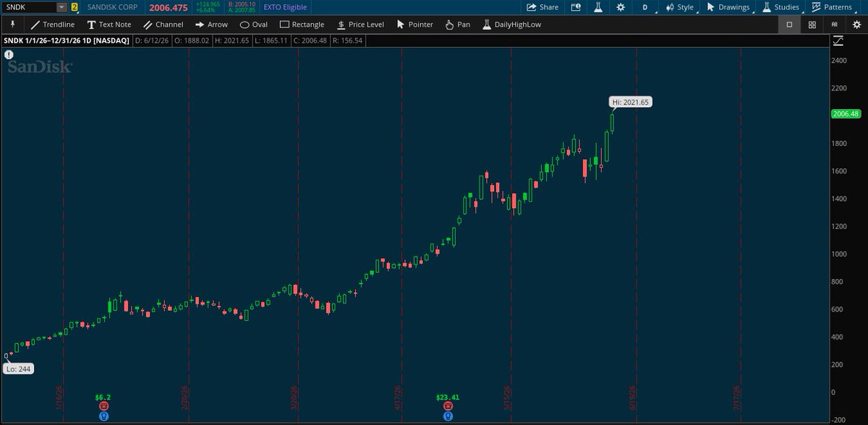Click the last price 2006.475

(168, 7)
